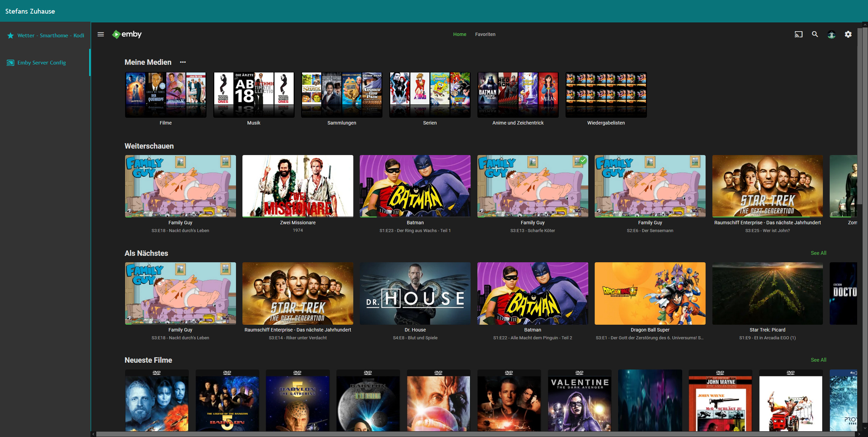Click See All for Neueste Filme

click(818, 360)
